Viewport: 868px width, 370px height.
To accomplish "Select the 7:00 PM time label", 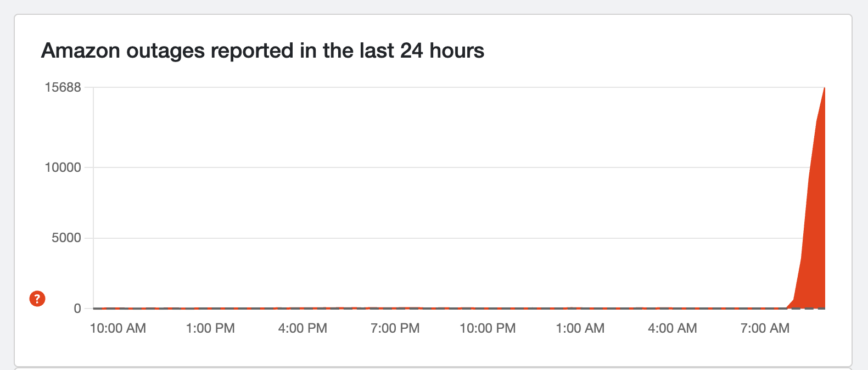I will tap(395, 328).
